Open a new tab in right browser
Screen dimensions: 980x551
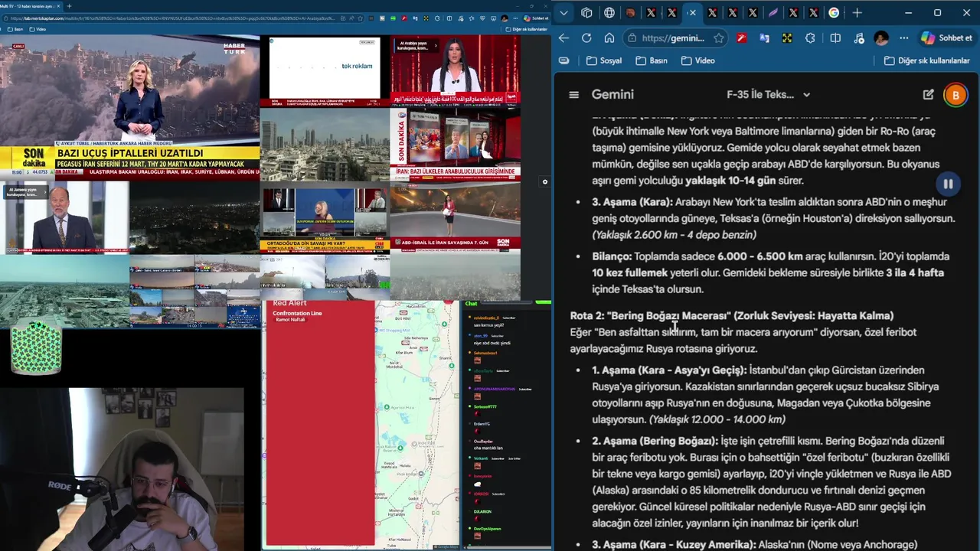click(x=857, y=12)
